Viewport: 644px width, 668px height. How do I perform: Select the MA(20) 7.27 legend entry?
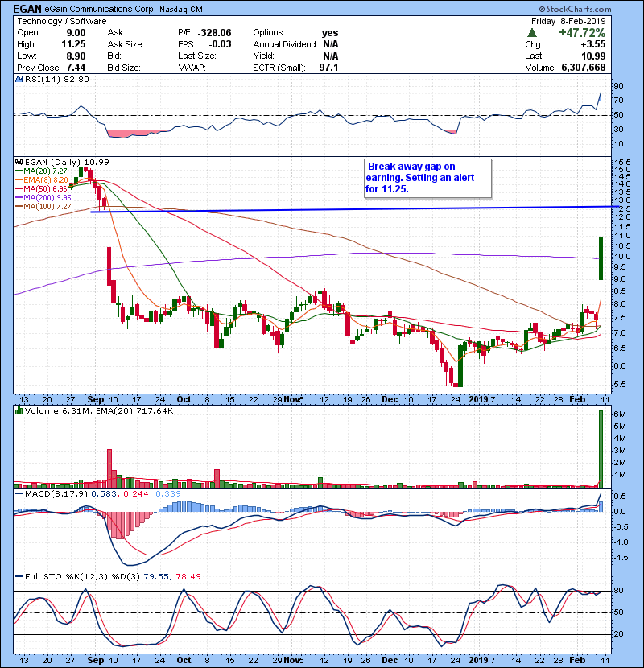point(42,171)
